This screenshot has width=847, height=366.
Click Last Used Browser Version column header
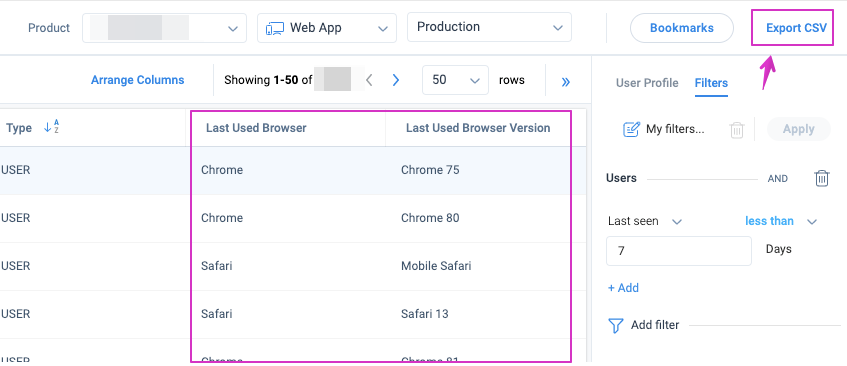pos(478,128)
